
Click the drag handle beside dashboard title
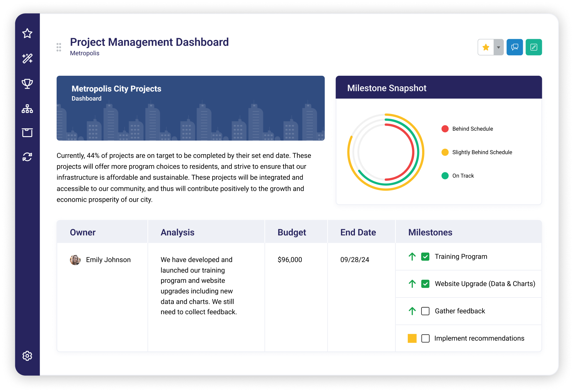point(59,47)
